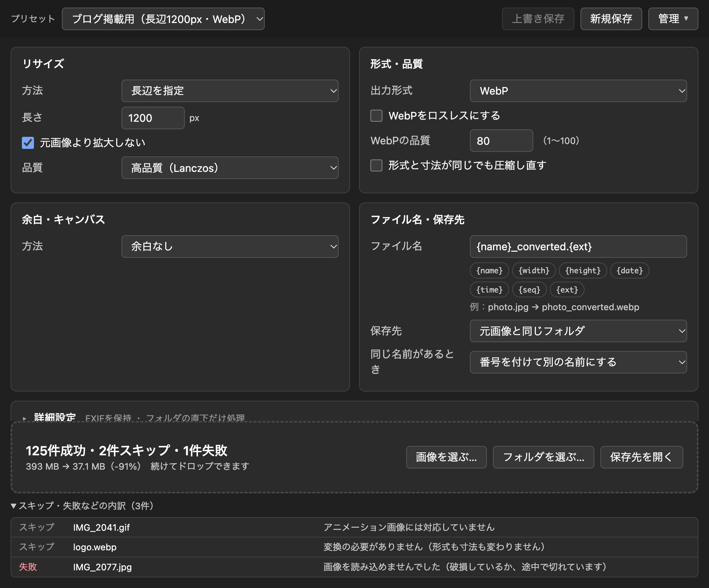Open the 出力形式 dropdown WebP
Viewport: 709px width, 588px height.
click(x=578, y=91)
